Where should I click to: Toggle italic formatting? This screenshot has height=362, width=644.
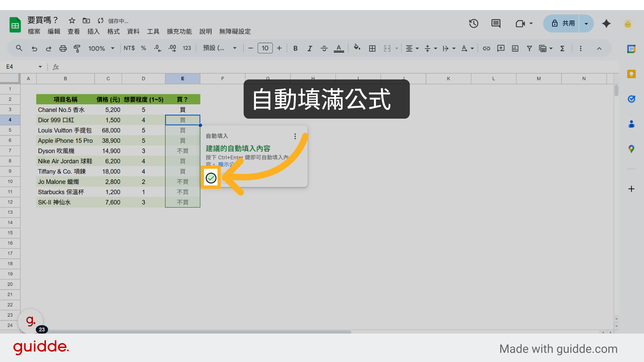(310, 49)
